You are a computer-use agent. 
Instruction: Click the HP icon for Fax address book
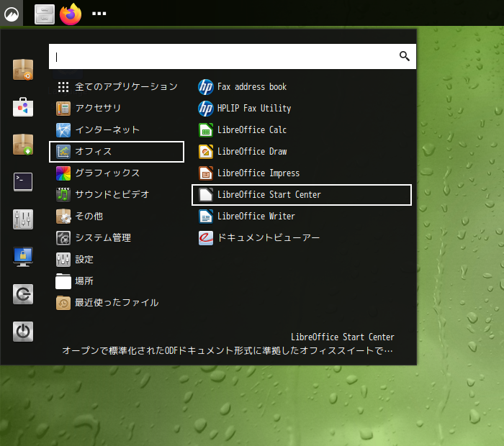pyautogui.click(x=206, y=87)
